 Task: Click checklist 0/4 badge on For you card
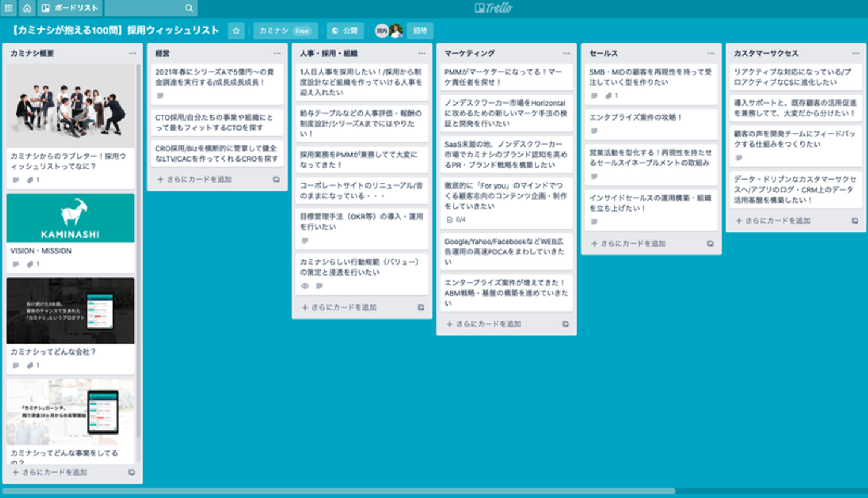456,220
